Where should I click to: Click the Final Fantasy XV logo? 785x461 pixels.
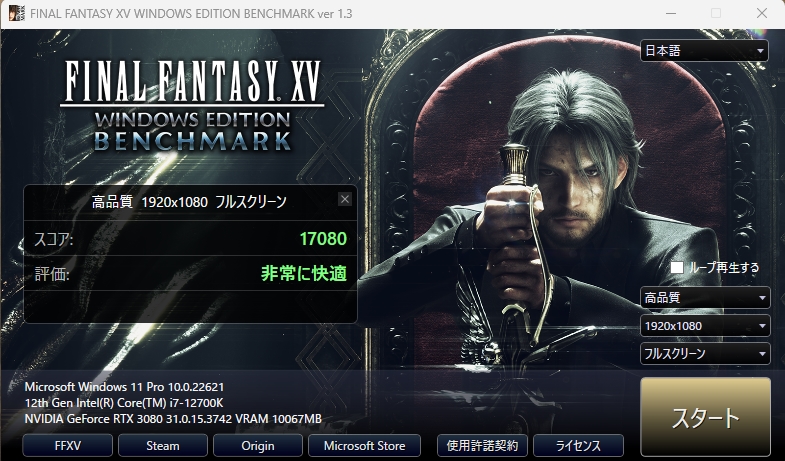click(192, 105)
